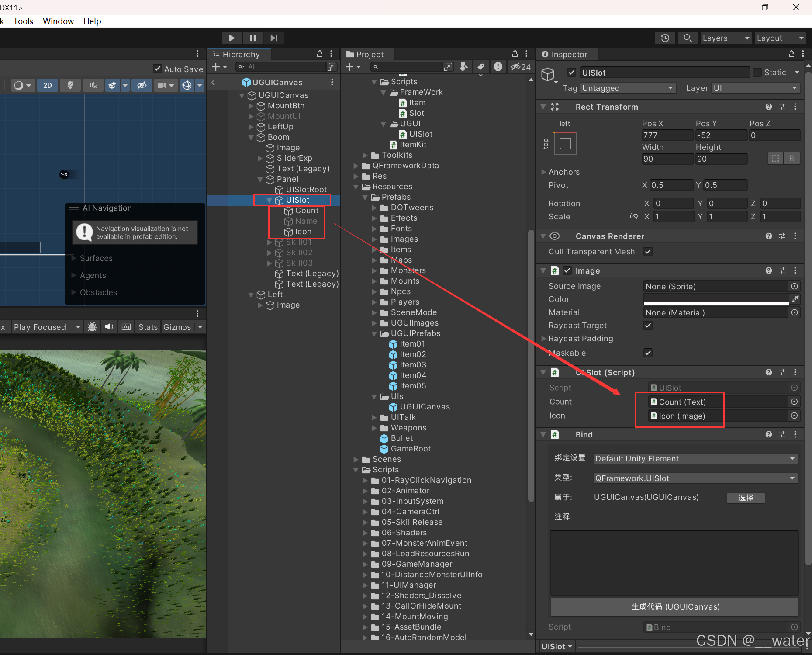
Task: Toggle hidden packages count icon showing 24
Action: click(x=521, y=67)
